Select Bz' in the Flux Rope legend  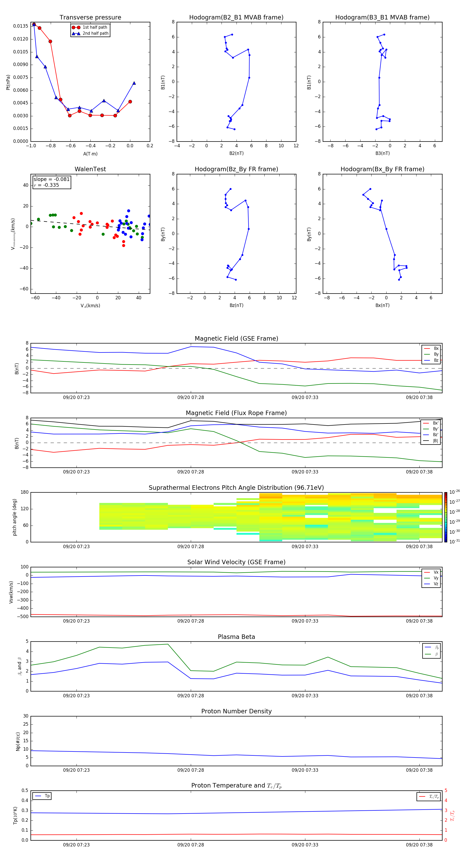[431, 435]
